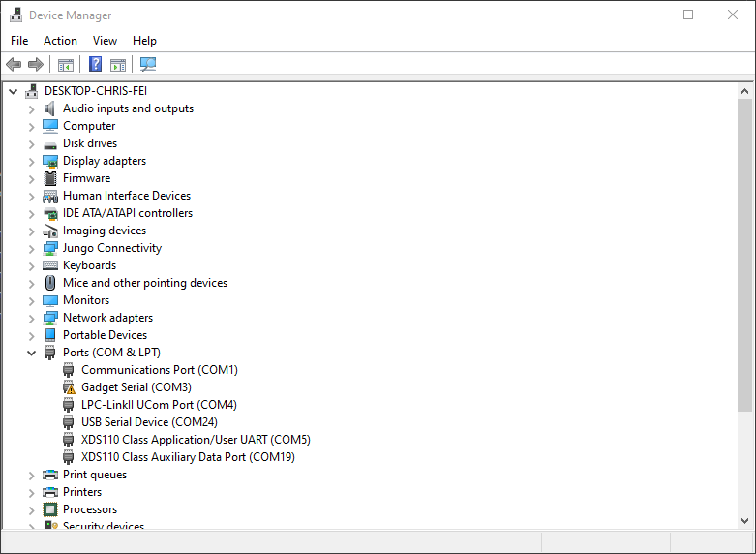Expand the Display adapters category
The width and height of the screenshot is (756, 554).
[31, 162]
